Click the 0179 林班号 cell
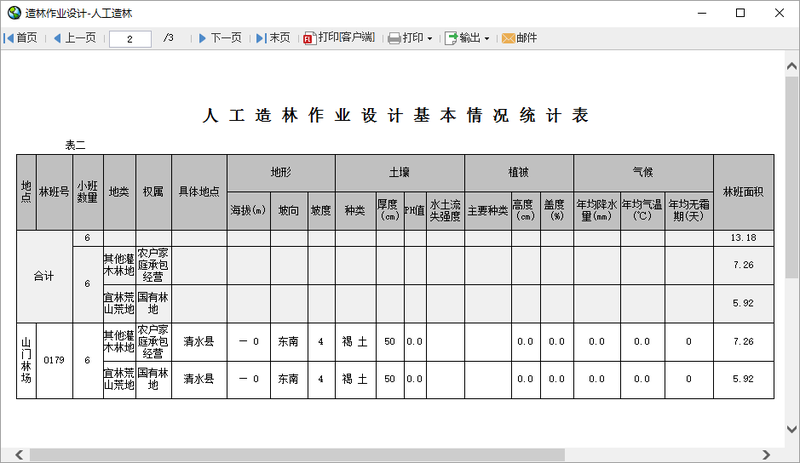Image resolution: width=800 pixels, height=463 pixels. (x=54, y=360)
